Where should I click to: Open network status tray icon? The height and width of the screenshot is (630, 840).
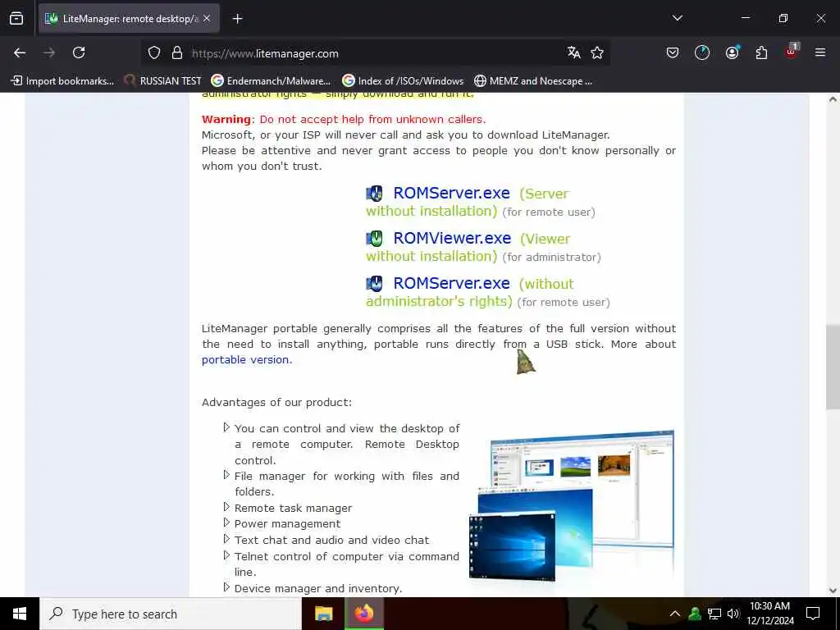tap(714, 614)
